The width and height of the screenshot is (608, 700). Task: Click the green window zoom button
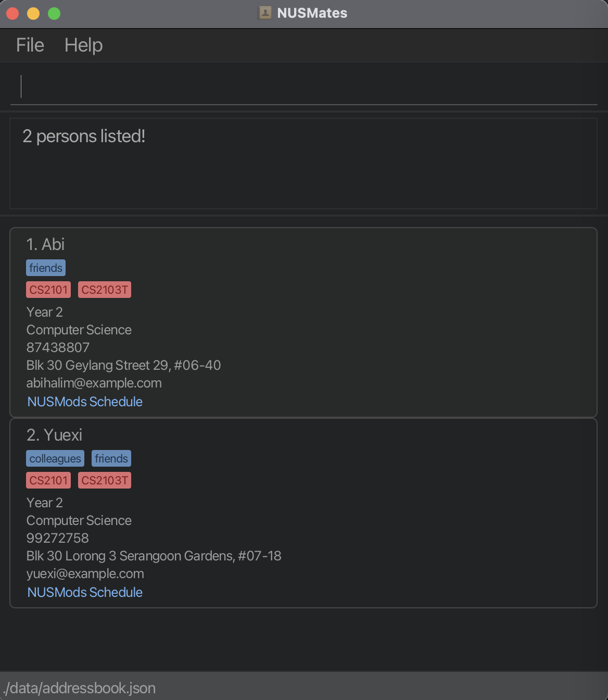point(54,14)
